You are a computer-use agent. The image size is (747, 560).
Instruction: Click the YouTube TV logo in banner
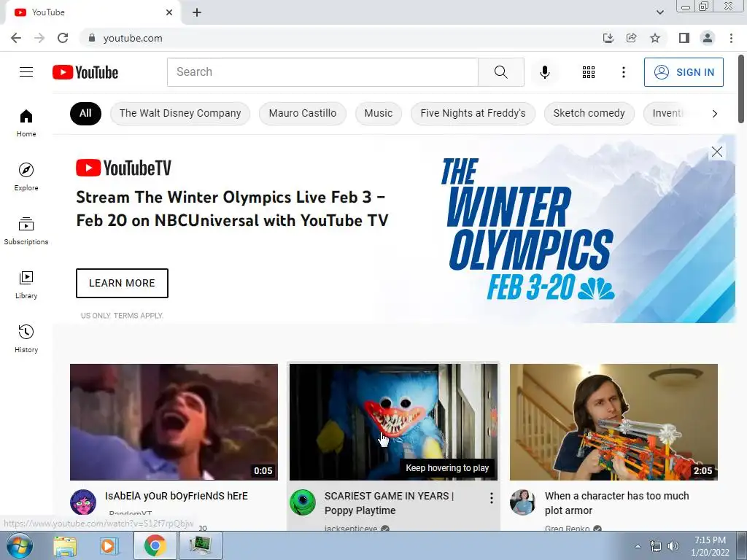(x=123, y=168)
